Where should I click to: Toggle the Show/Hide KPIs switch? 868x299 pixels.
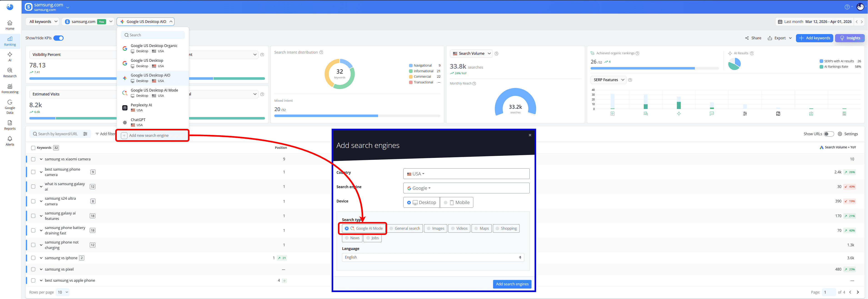coord(58,38)
